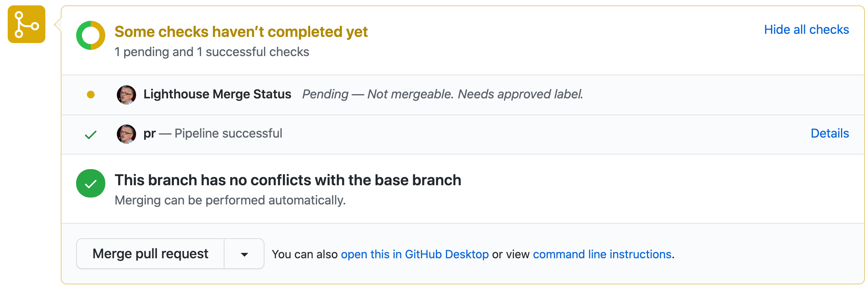Open this in GitHub Desktop link
Image resolution: width=868 pixels, height=289 pixels.
point(415,254)
